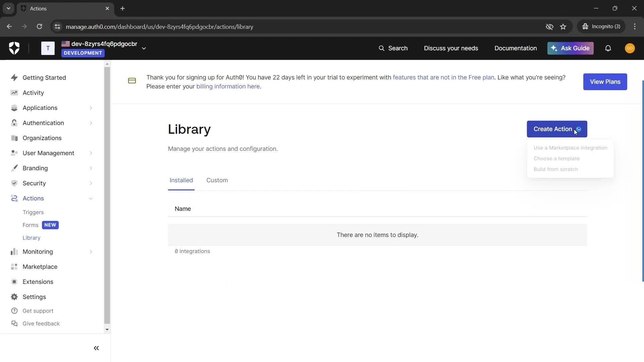Viewport: 644px width, 362px height.
Task: Click the Activity chart icon
Action: [14, 93]
